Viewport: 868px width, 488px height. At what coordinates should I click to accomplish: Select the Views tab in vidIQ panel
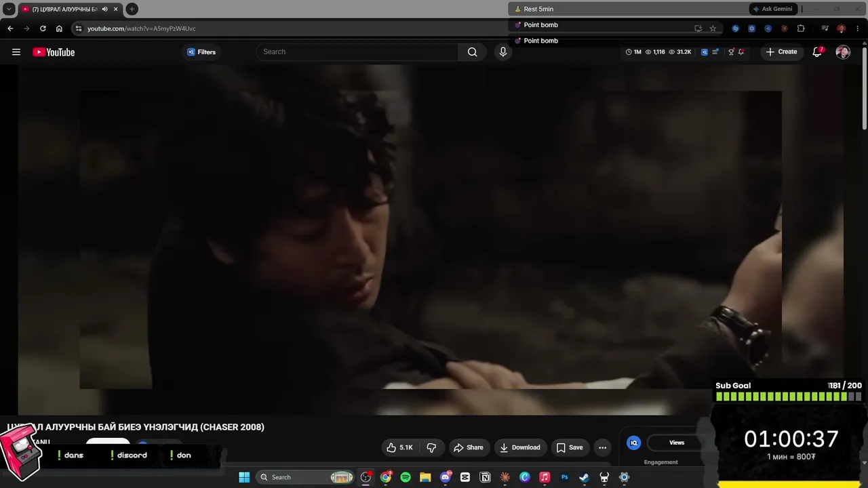pos(677,443)
